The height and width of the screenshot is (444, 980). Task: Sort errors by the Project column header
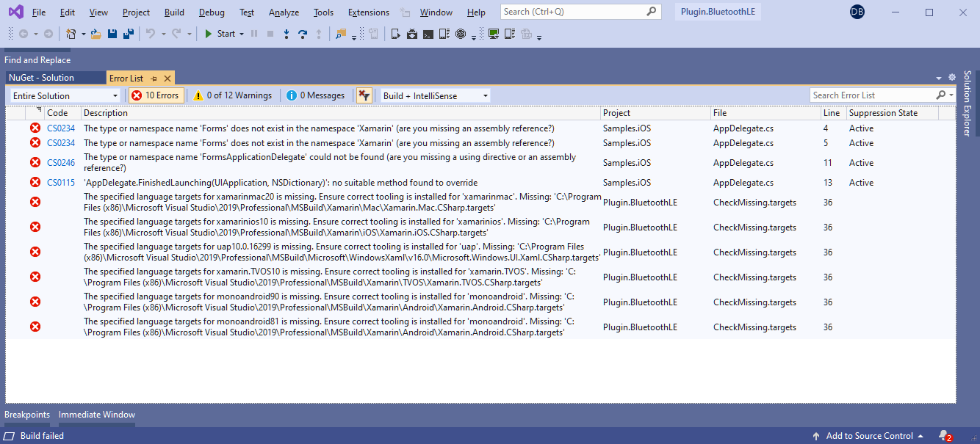pyautogui.click(x=655, y=113)
